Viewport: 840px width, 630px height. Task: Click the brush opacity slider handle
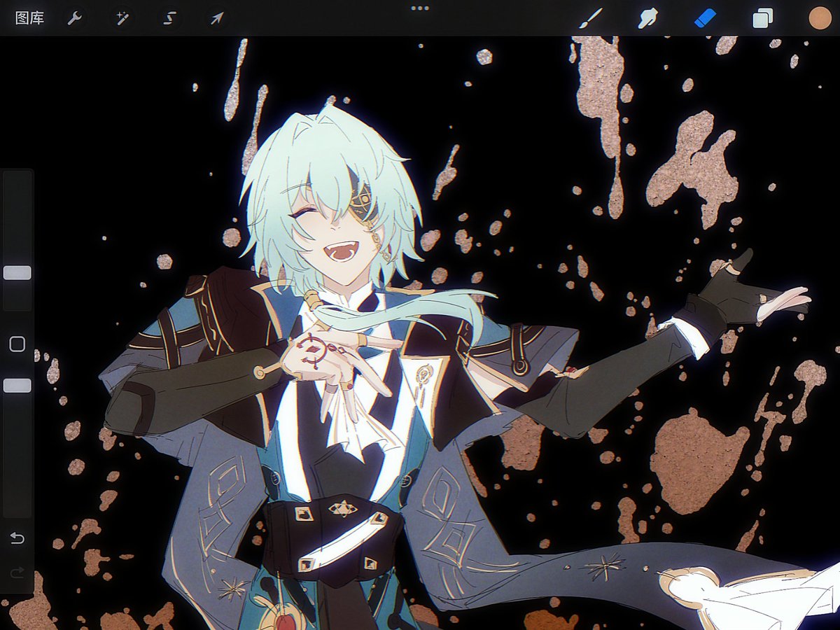click(17, 386)
